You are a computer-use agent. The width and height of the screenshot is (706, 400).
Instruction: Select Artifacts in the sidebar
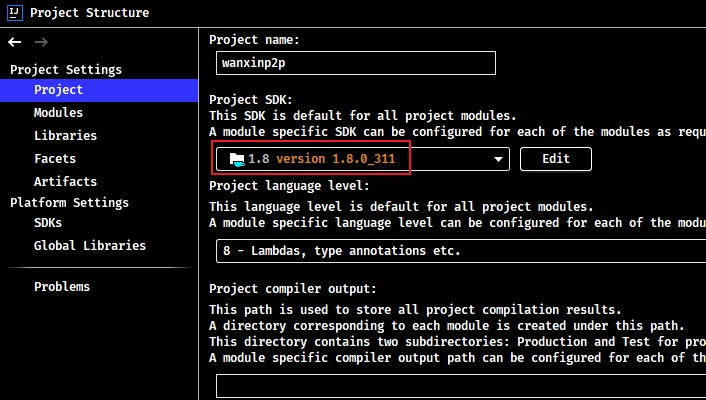pyautogui.click(x=65, y=182)
